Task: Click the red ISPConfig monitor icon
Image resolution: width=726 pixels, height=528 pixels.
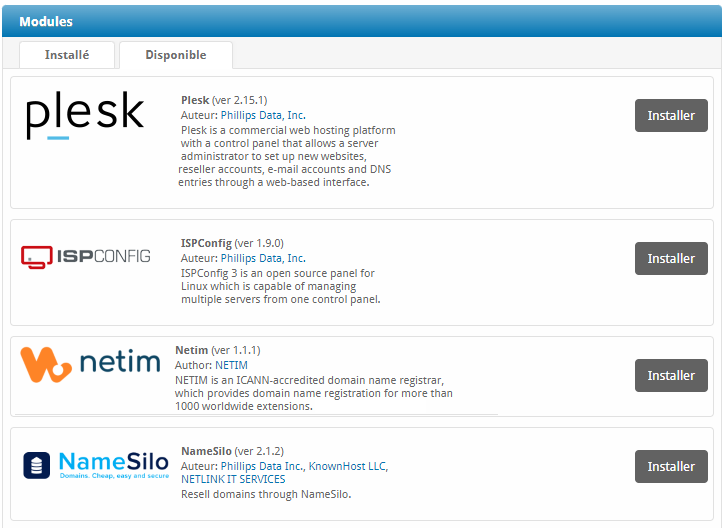Action: (x=37, y=257)
